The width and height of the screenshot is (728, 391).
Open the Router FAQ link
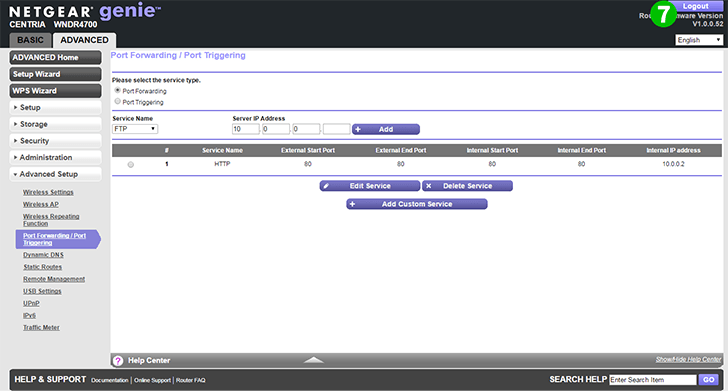click(x=190, y=380)
